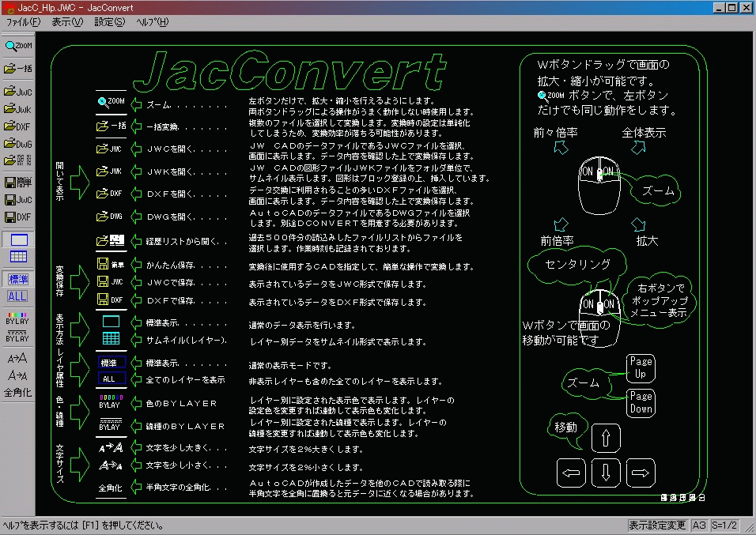The height and width of the screenshot is (535, 756).
Task: Click the 全角化 full-width conversion button
Action: (x=18, y=393)
